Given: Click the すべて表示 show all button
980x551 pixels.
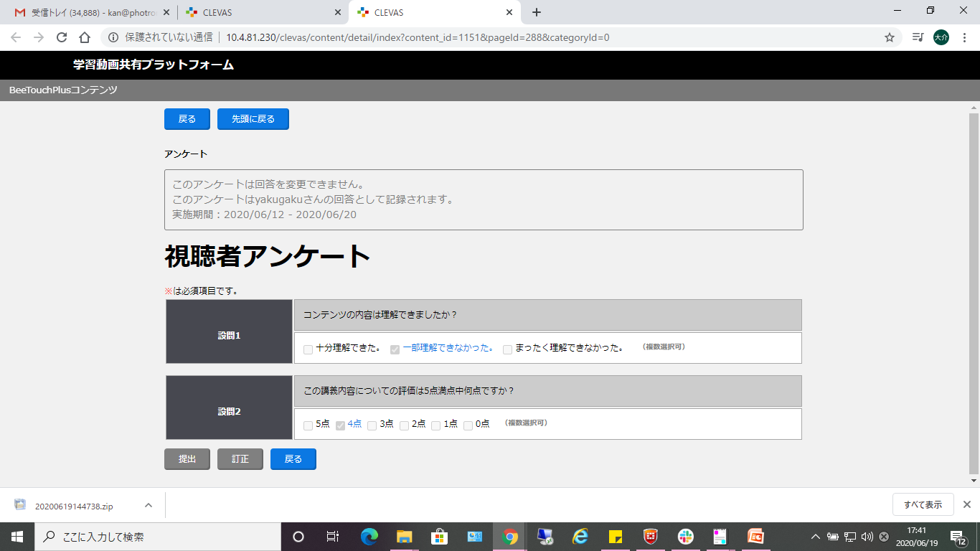Looking at the screenshot, I should (923, 504).
